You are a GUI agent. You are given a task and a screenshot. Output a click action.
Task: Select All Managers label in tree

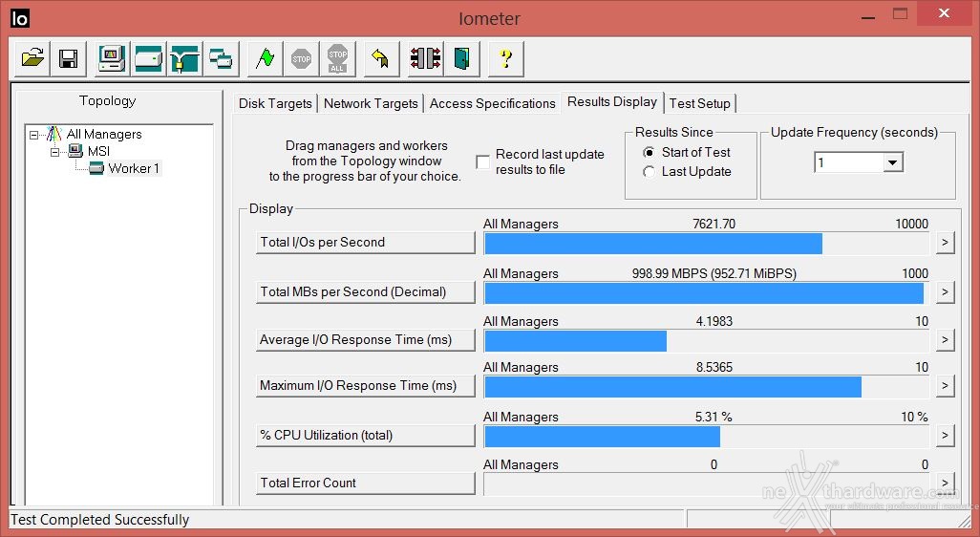(x=104, y=134)
